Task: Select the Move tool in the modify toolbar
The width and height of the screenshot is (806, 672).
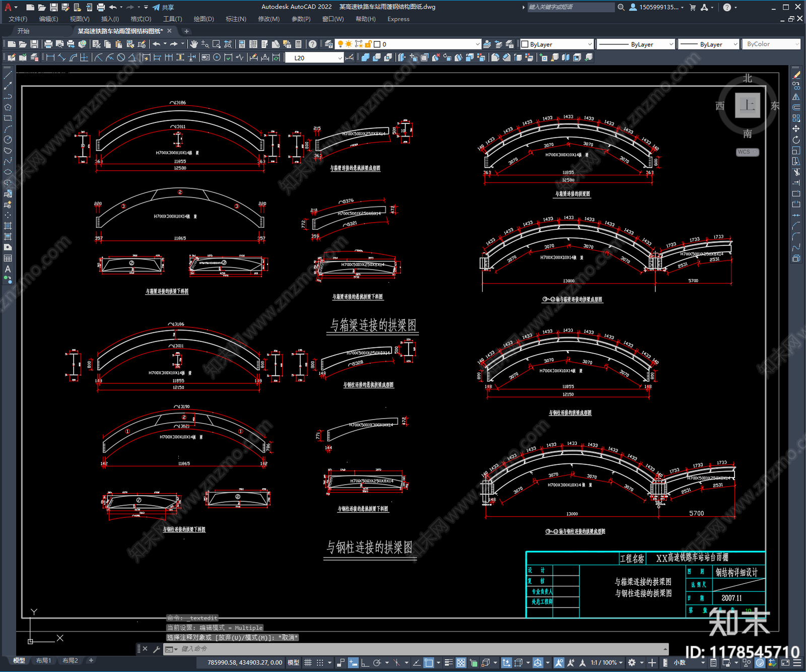Action: [796, 129]
